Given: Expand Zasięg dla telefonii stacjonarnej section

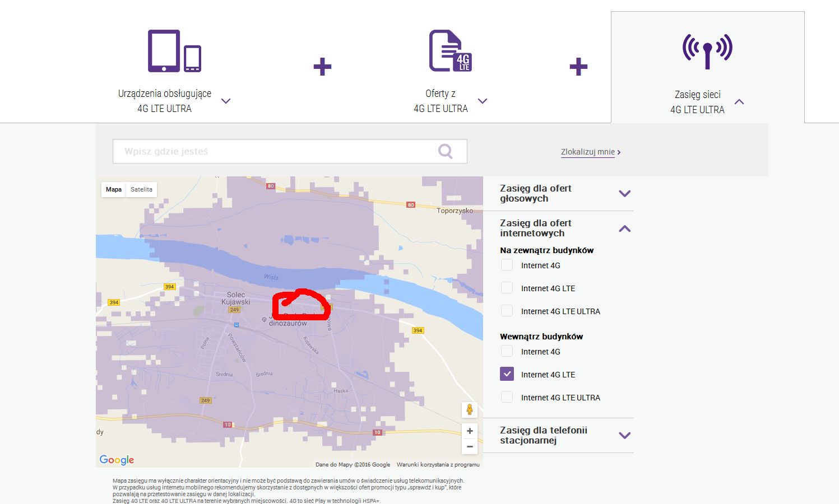Looking at the screenshot, I should [x=624, y=435].
